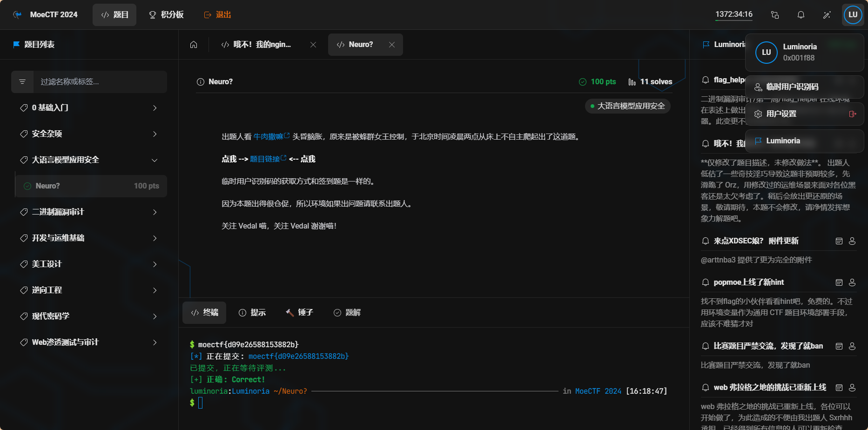This screenshot has height=430, width=868.
Task: Click the home icon tab
Action: coord(194,45)
